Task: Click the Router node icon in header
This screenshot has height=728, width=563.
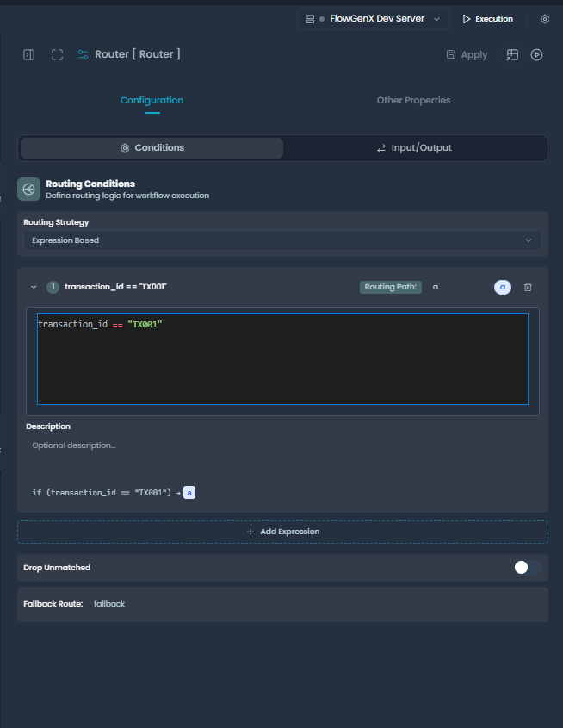Action: tap(83, 55)
